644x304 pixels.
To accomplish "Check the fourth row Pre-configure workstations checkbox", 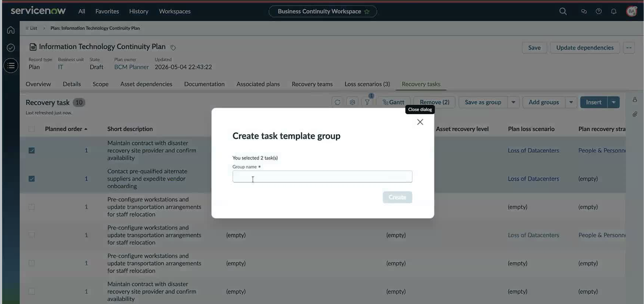I will pyautogui.click(x=32, y=235).
